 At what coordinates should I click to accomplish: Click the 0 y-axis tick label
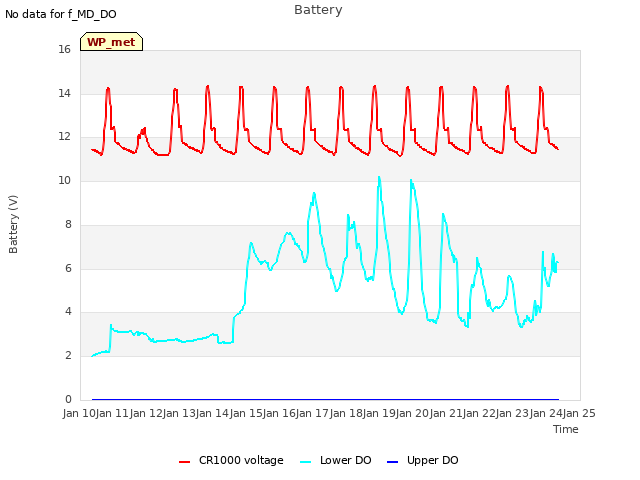pyautogui.click(x=68, y=399)
